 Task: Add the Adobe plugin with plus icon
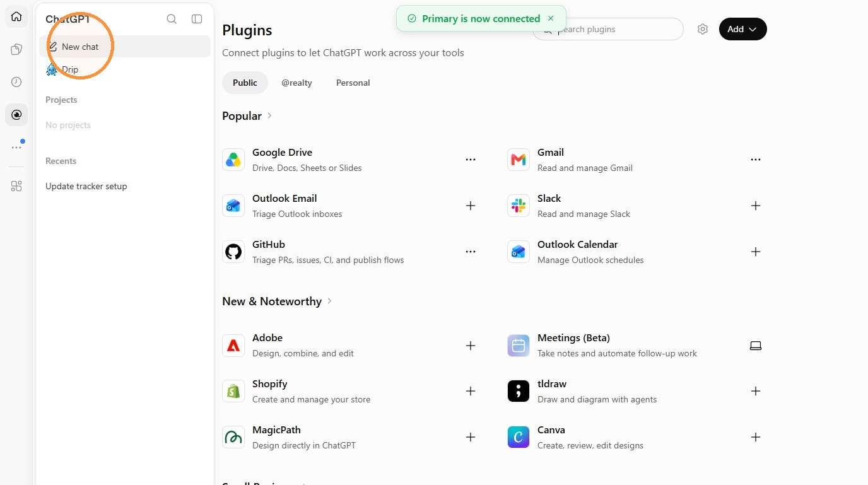click(471, 346)
